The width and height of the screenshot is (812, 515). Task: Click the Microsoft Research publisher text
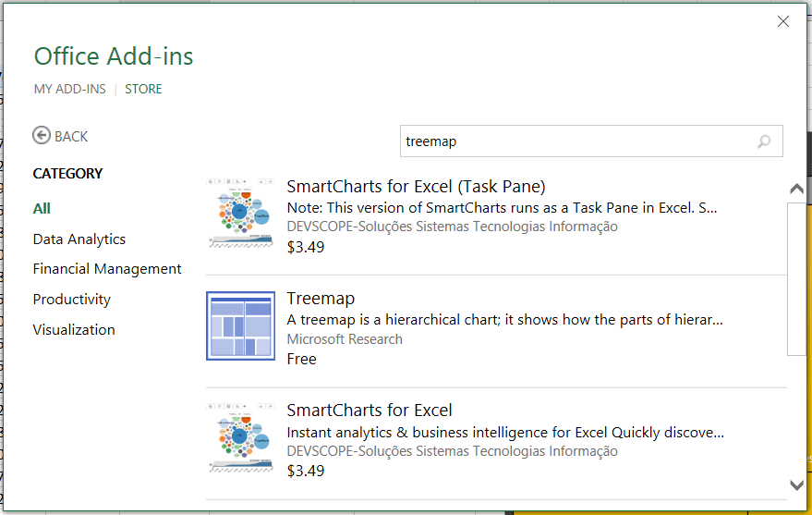click(x=345, y=339)
